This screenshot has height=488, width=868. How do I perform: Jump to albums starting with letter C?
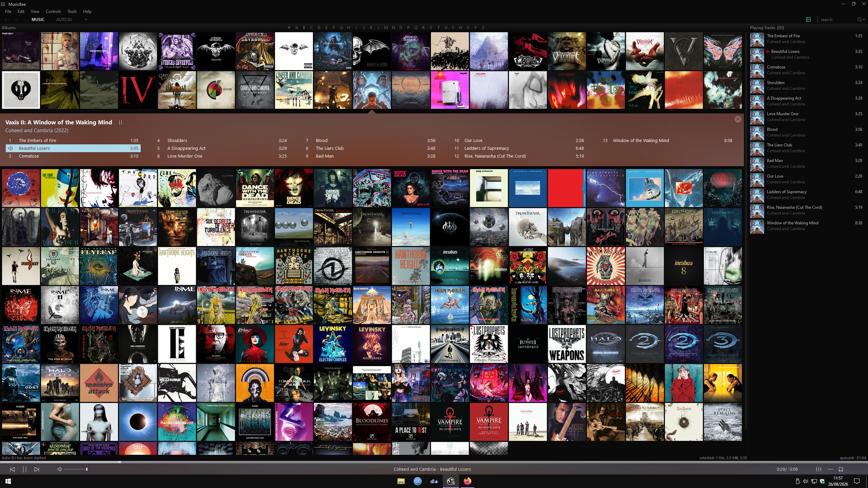[x=311, y=28]
